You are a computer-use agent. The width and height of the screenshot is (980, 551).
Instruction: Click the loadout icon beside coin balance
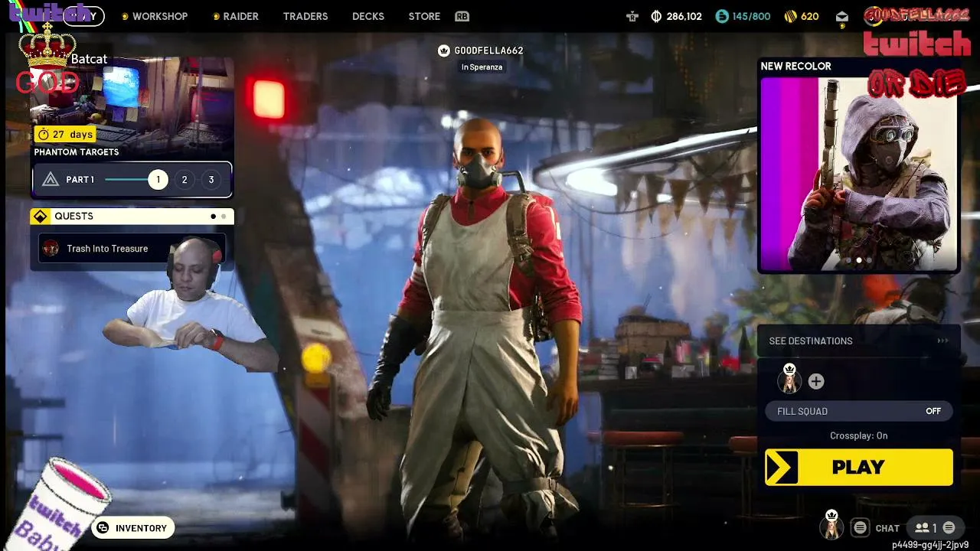(632, 16)
